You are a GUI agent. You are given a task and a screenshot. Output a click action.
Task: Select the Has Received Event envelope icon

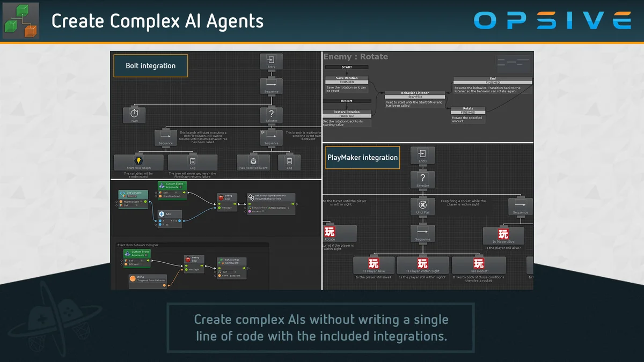point(253,161)
